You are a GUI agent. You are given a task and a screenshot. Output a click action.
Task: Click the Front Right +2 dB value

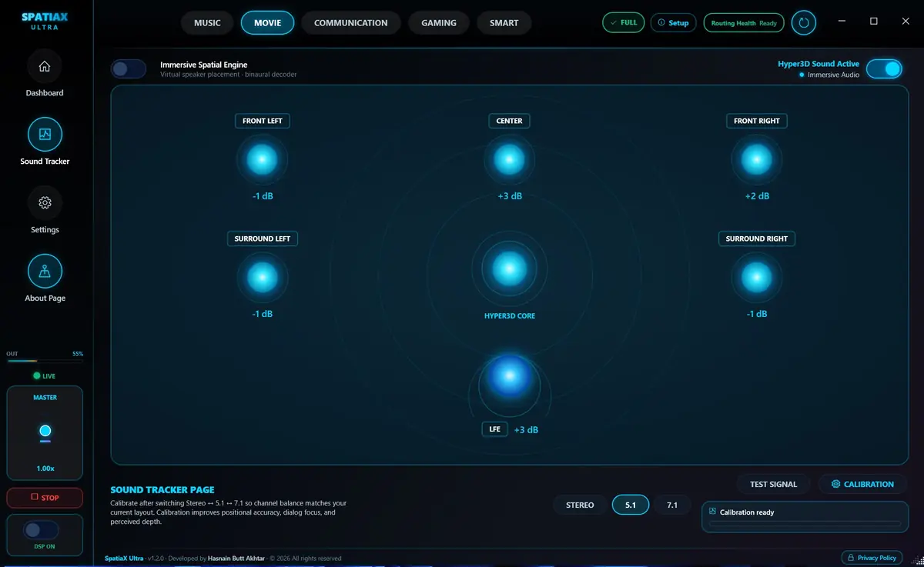coord(757,196)
